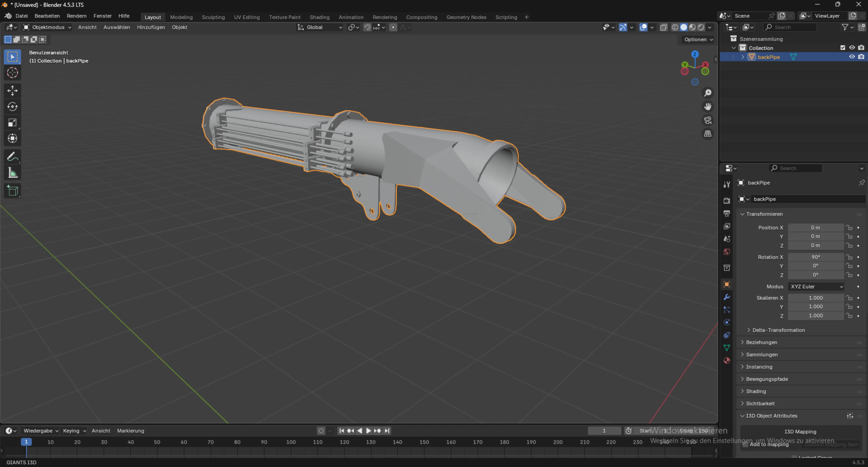868x467 pixels.
Task: Open the Material properties tab
Action: 727,361
